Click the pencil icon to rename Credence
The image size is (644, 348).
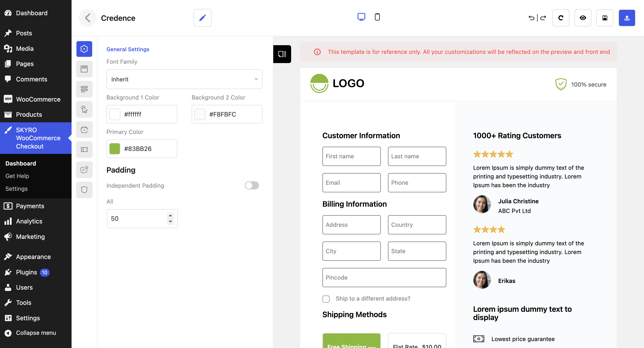pyautogui.click(x=203, y=18)
